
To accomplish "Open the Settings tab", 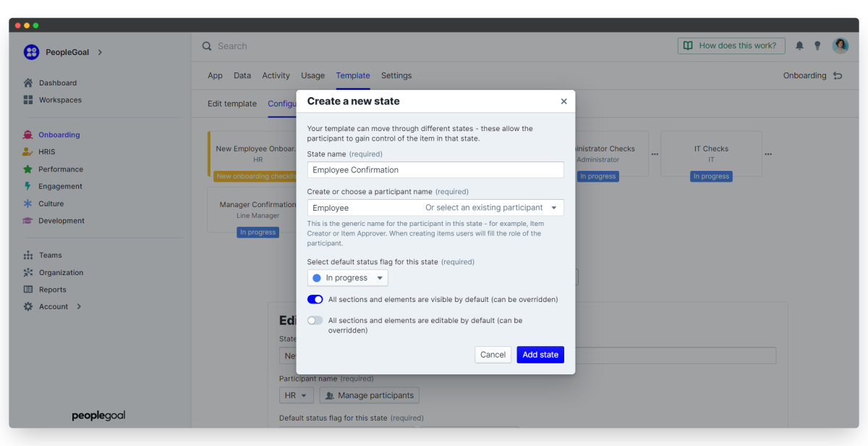I will tap(396, 75).
